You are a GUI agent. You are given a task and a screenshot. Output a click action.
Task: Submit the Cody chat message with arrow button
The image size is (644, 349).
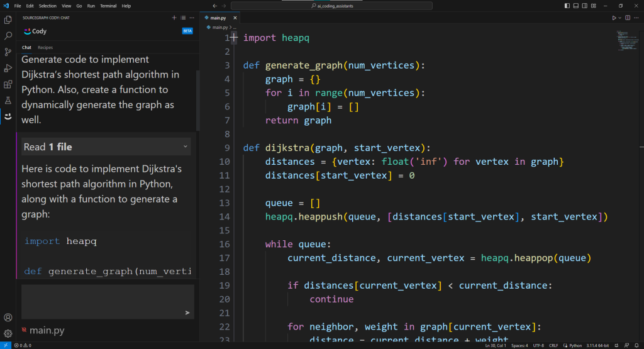187,312
